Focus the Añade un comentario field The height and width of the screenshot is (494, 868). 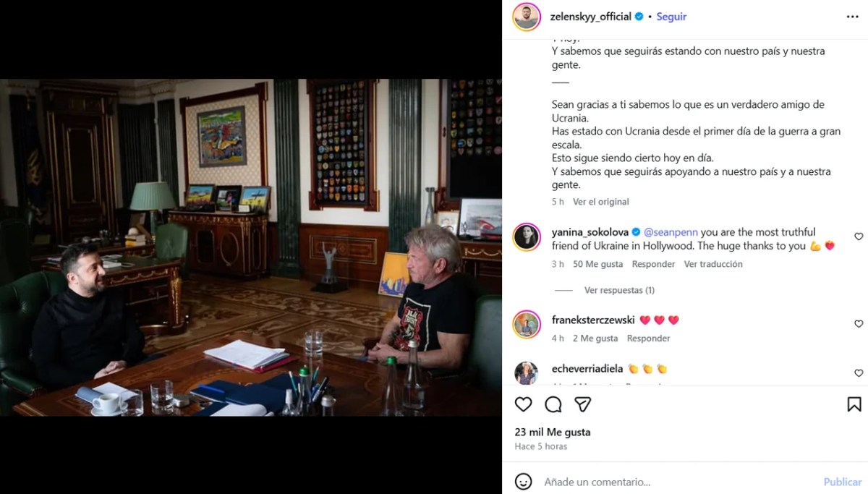(x=680, y=482)
